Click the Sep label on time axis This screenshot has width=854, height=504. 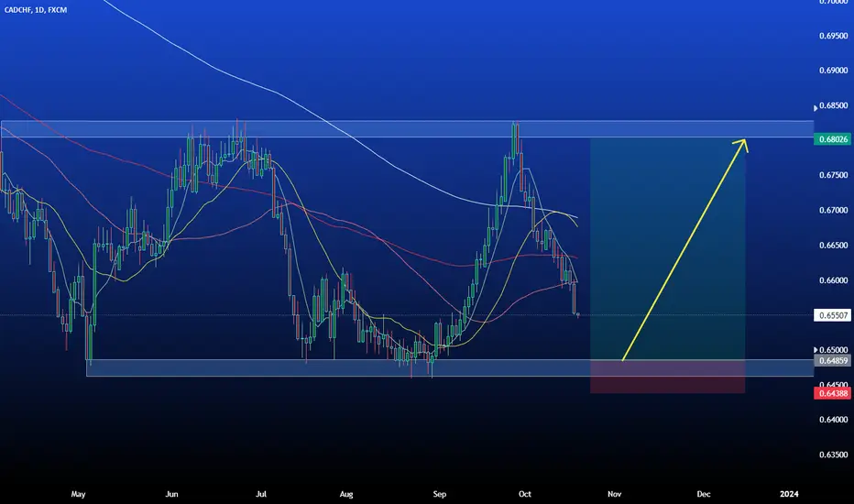click(x=440, y=494)
